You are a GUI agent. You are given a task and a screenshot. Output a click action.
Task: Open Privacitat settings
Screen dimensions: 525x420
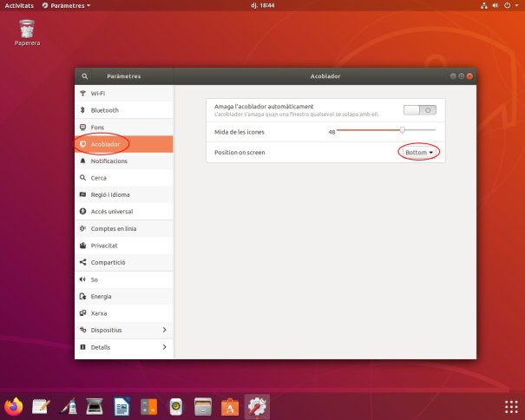click(x=124, y=246)
